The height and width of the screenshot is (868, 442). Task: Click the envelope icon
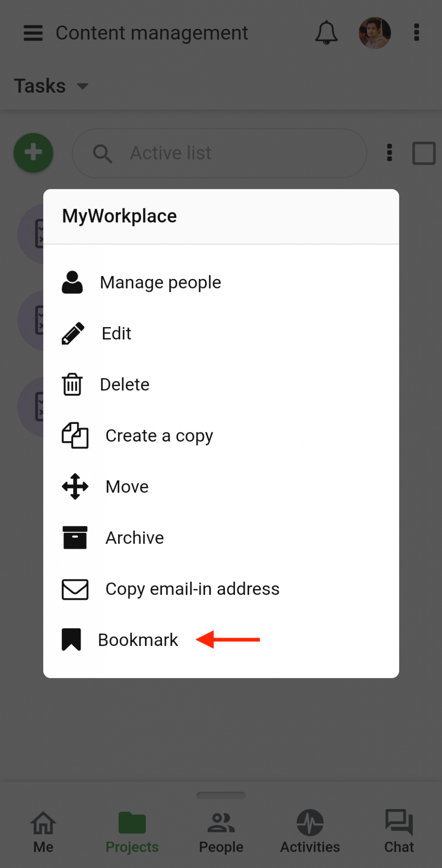pos(75,589)
